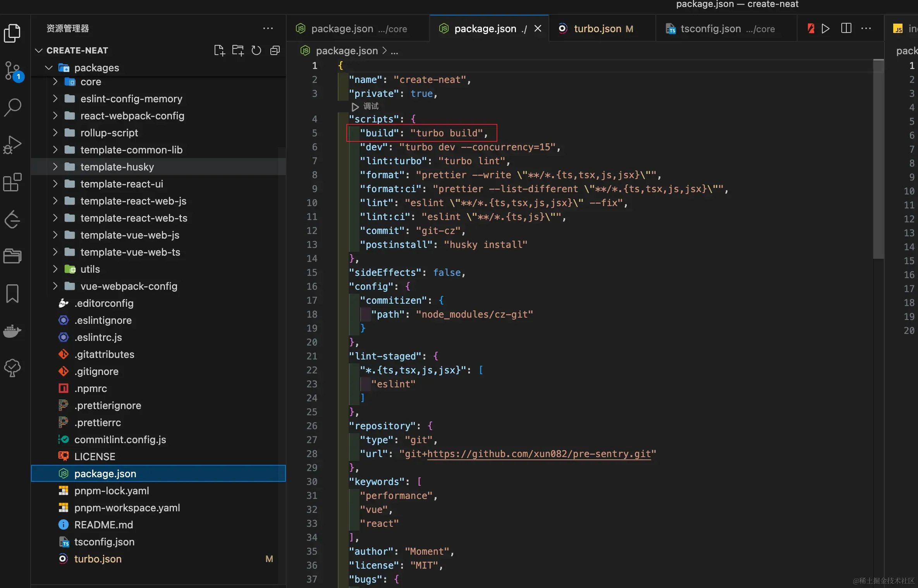This screenshot has width=918, height=588.
Task: Click the "dev" turbo script line
Action: [460, 147]
